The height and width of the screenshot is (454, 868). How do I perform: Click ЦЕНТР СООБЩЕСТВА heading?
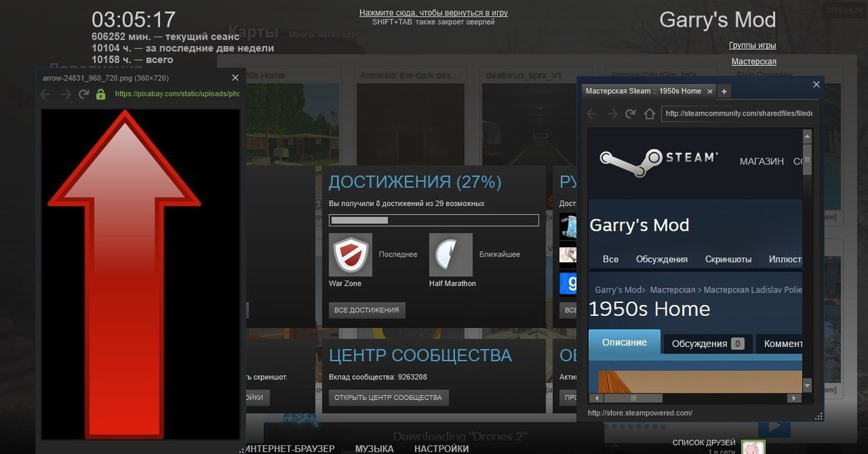(420, 356)
